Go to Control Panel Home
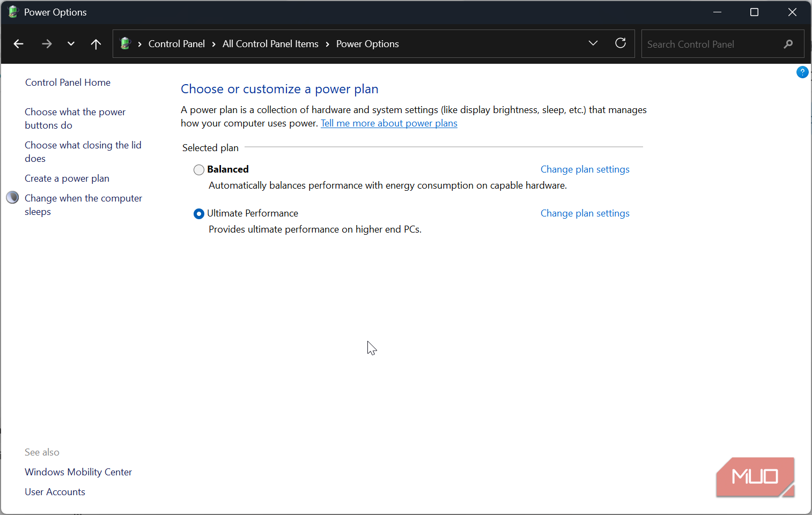Screen dimensions: 812x515 68,83
